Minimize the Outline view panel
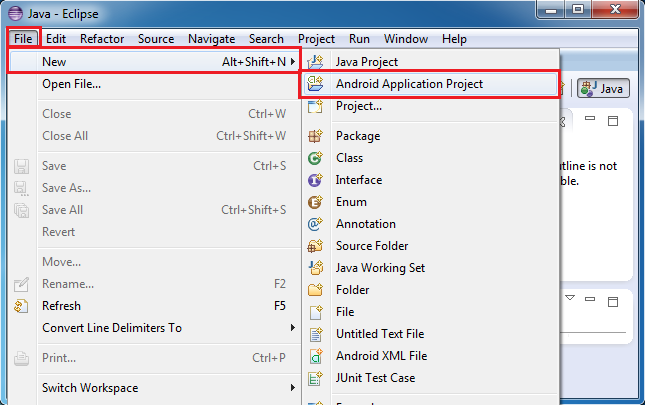Viewport: 645px width, 405px height. pyautogui.click(x=589, y=120)
